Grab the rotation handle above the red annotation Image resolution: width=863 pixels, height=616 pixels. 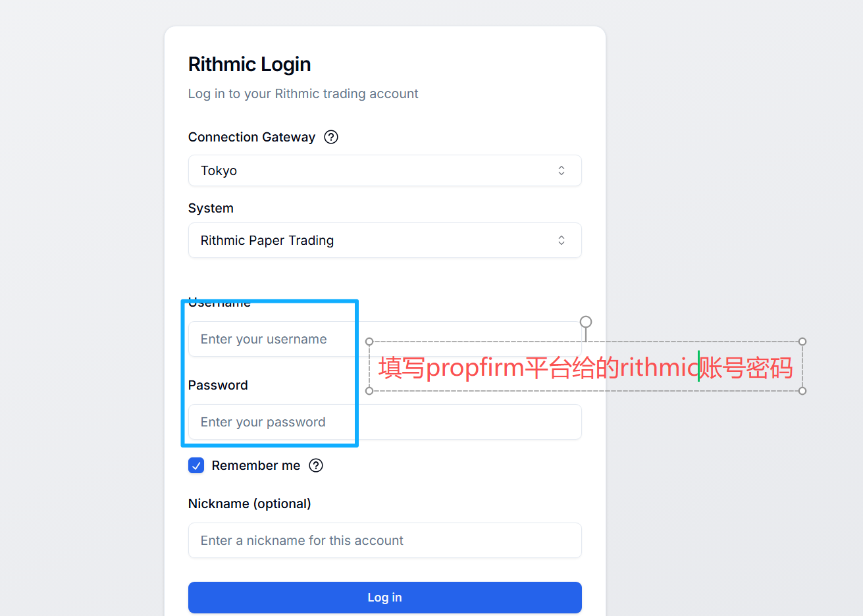586,322
